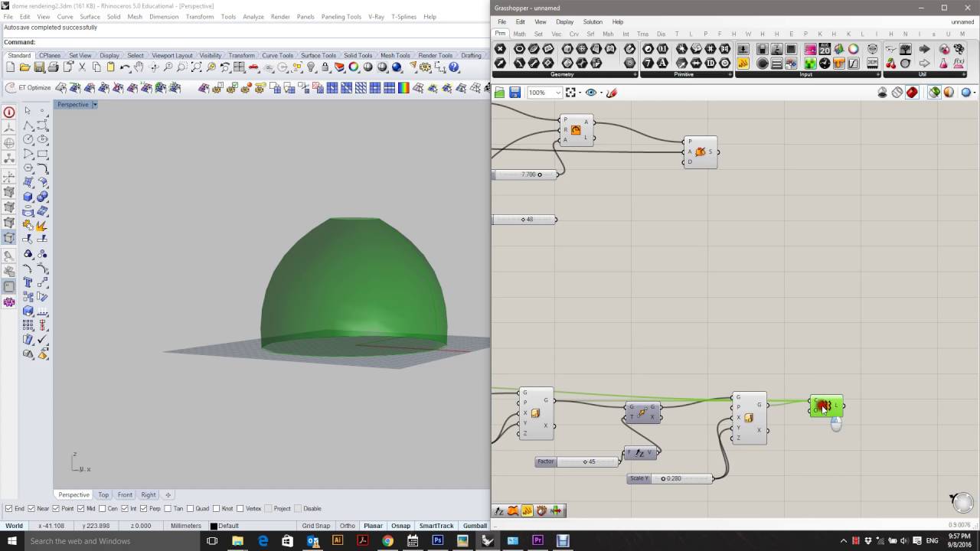Click the Factor slider set to 45
Screen dimensions: 980x551
pyautogui.click(x=578, y=461)
